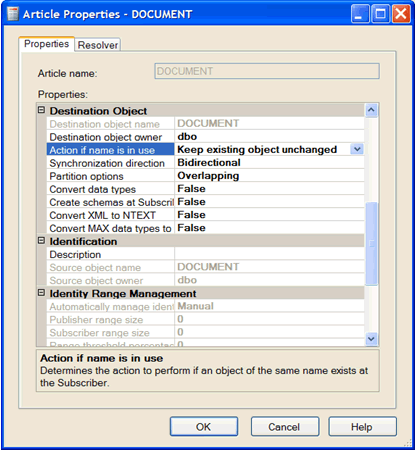415x451 pixels.
Task: Select the Convert XML to NTEXT value
Action: tap(269, 215)
